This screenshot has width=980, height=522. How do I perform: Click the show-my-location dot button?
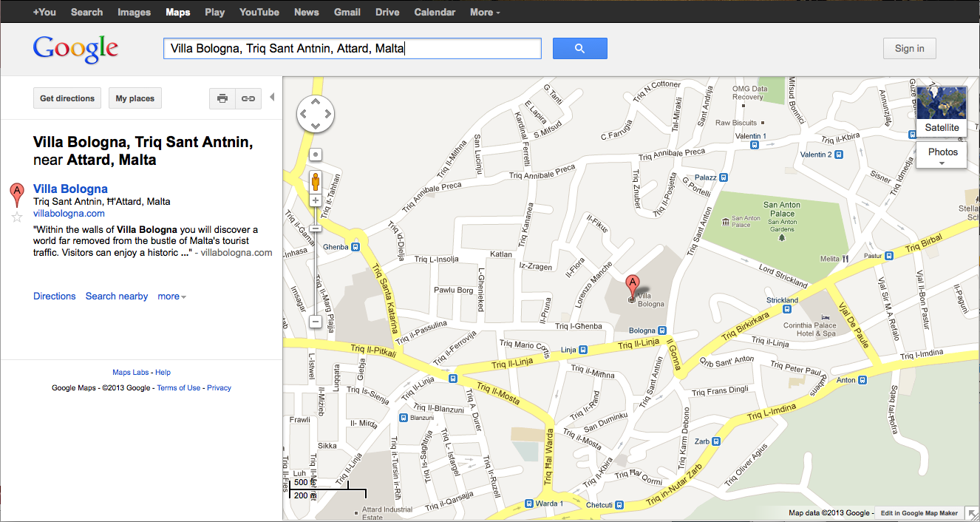coord(316,155)
